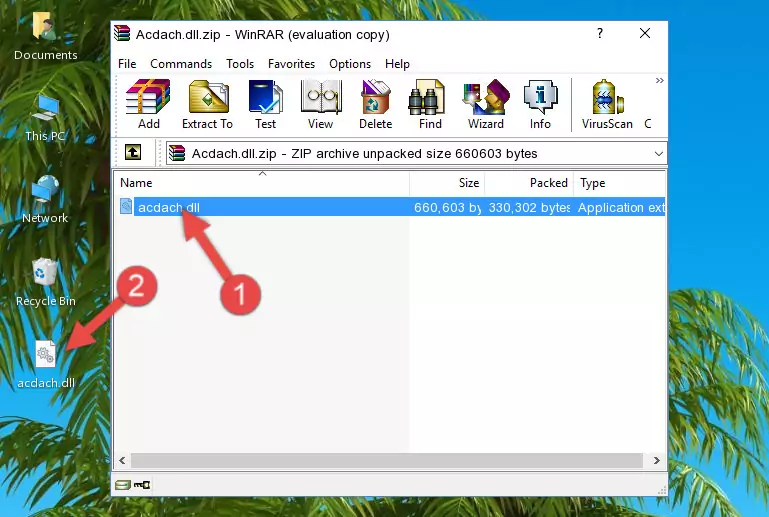
Task: Click the key password icon in status bar
Action: (142, 485)
